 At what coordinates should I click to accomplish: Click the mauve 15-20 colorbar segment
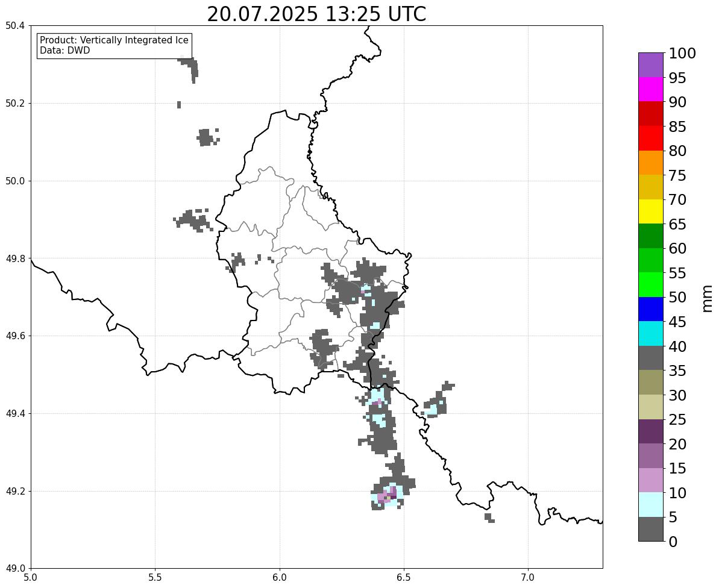651,456
